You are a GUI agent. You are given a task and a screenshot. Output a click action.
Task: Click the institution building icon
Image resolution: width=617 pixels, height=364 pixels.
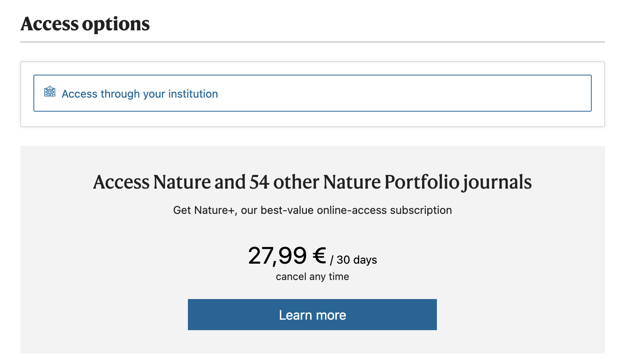coord(50,92)
